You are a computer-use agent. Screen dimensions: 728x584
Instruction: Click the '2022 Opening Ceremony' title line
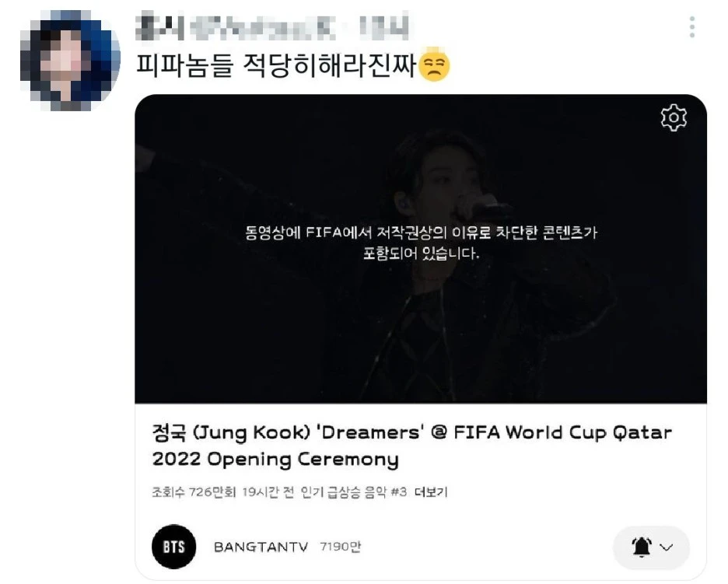pos(275,459)
